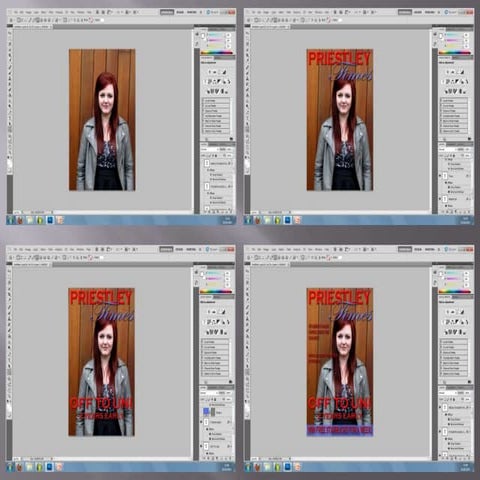Choose Painting workspace in title-only cover window
Viewport: 480px width, 480px height.
pyautogui.click(x=429, y=12)
